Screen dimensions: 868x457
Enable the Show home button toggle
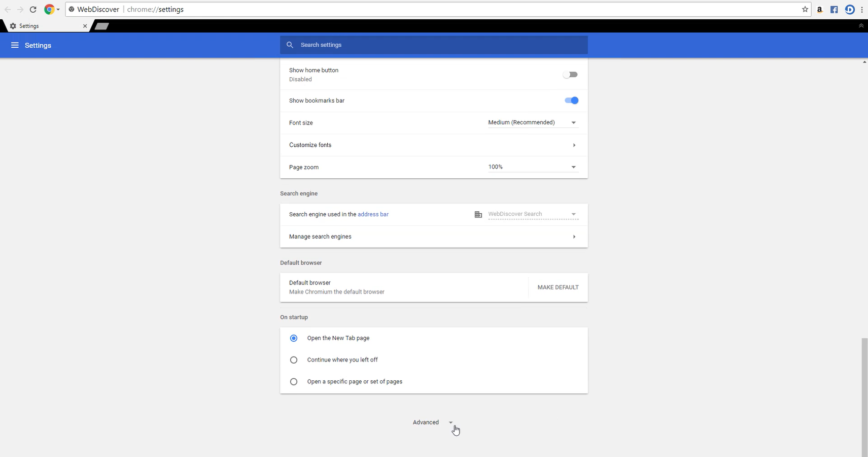point(570,75)
